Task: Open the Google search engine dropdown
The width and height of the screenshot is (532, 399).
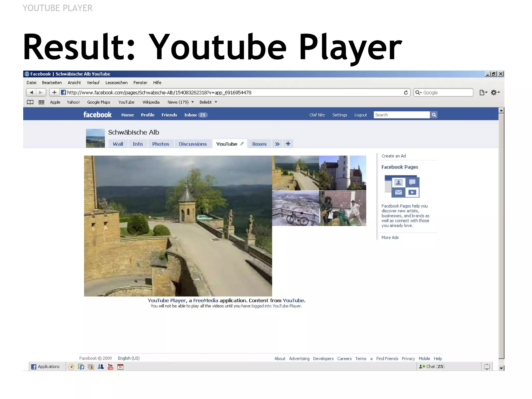Action: pyautogui.click(x=418, y=92)
